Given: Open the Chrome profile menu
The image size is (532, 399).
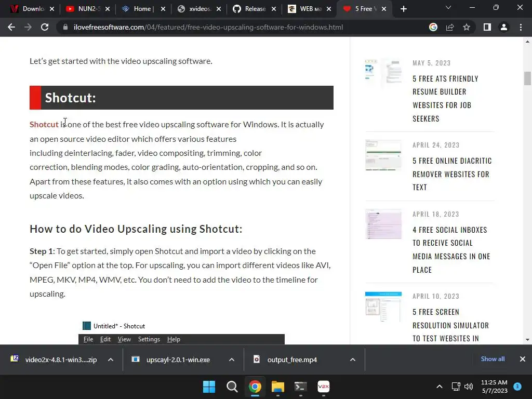Looking at the screenshot, I should click(x=504, y=27).
